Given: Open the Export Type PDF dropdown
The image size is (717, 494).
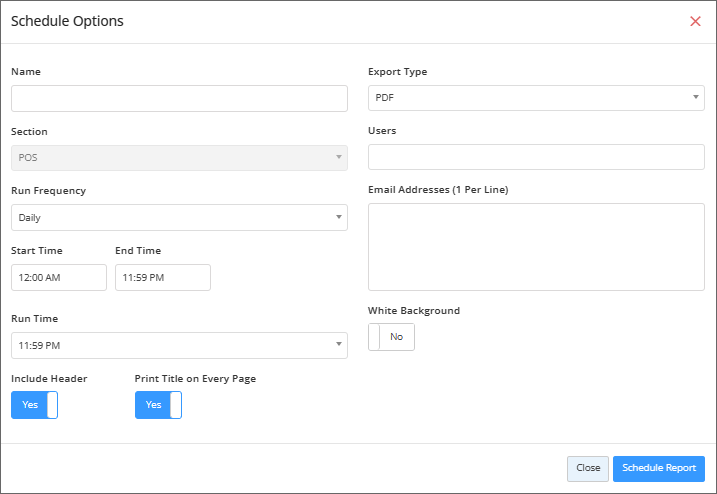Looking at the screenshot, I should 536,98.
